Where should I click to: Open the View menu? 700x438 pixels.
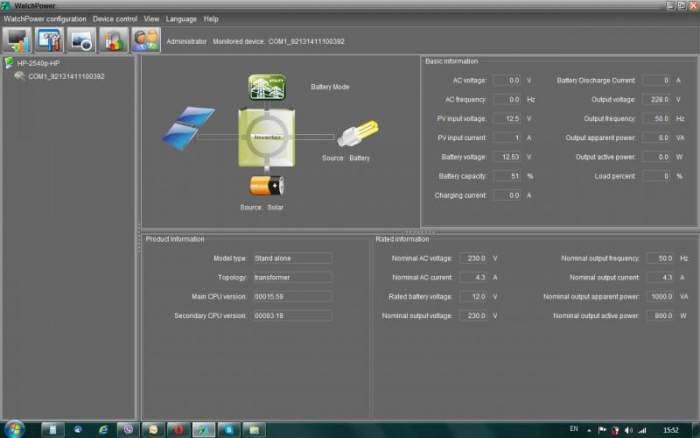click(151, 19)
